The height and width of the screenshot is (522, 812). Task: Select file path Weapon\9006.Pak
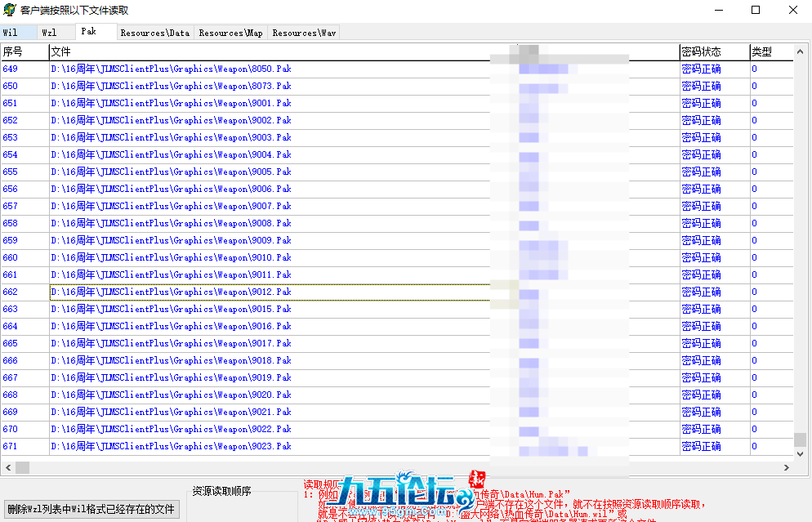point(171,189)
